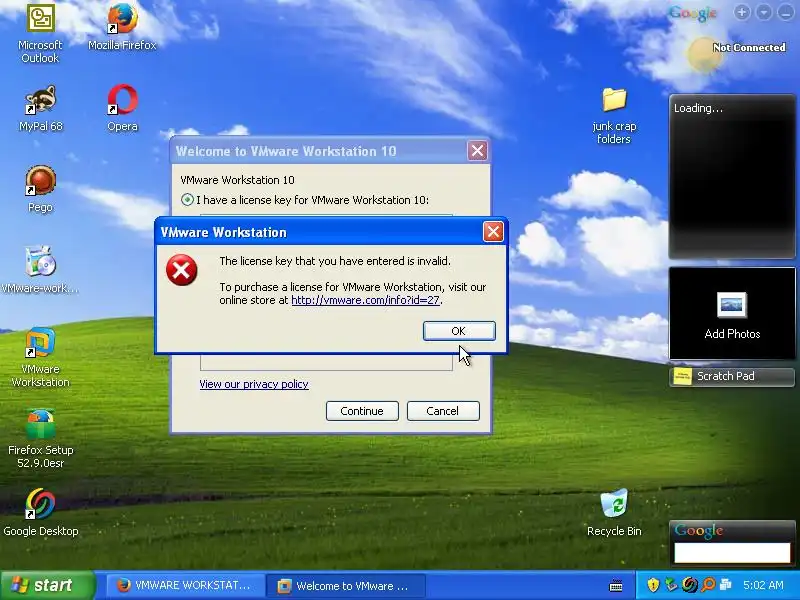Click Continue in the Welcome window

362,411
